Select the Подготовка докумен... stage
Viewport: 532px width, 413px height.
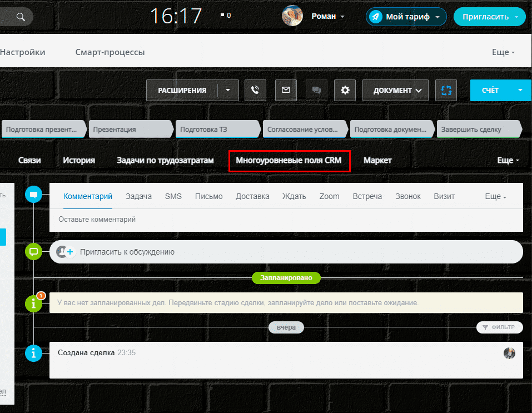point(392,130)
